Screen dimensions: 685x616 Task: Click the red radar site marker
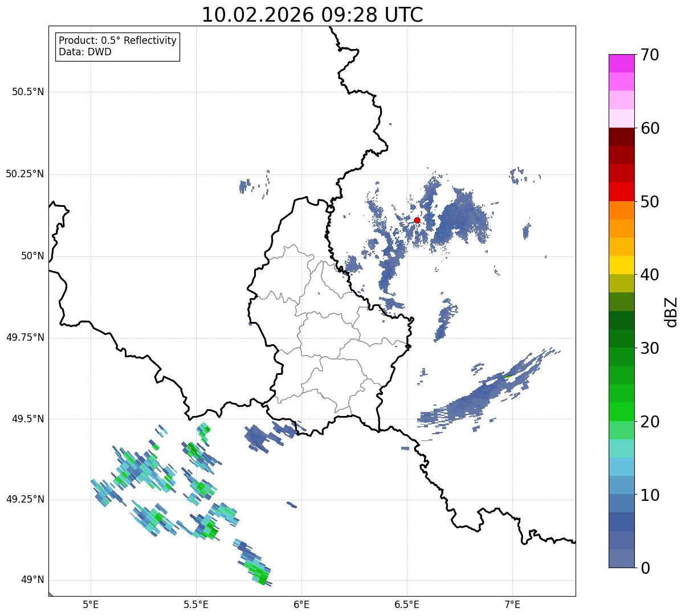click(x=417, y=220)
